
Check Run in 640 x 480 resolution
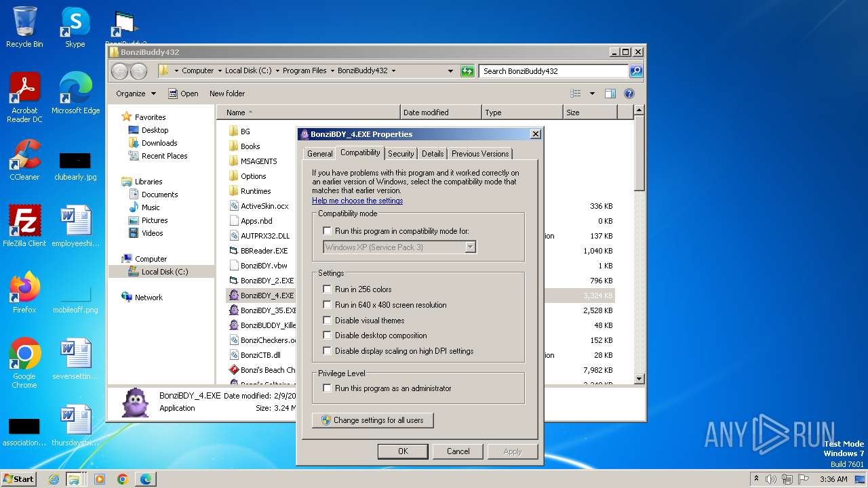pyautogui.click(x=327, y=305)
